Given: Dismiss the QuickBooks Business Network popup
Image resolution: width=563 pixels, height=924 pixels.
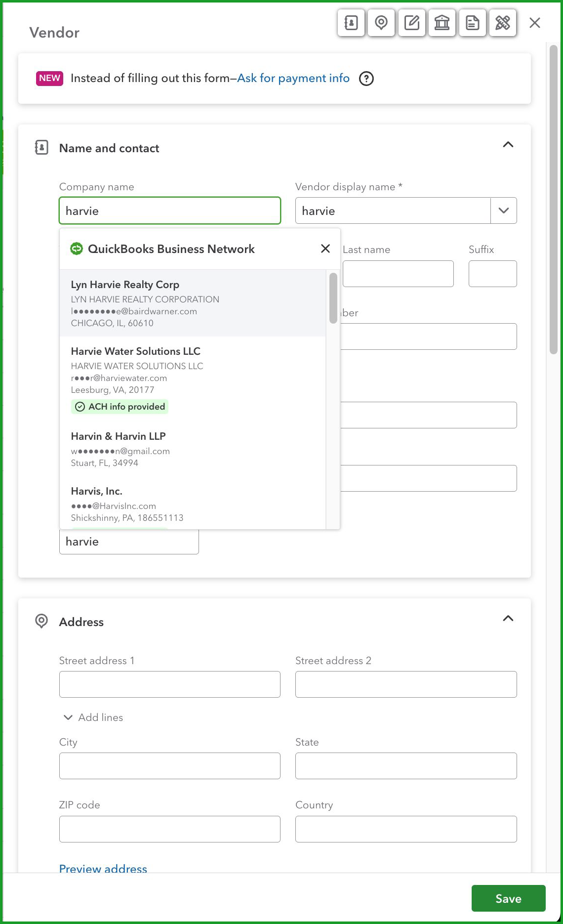Looking at the screenshot, I should pyautogui.click(x=325, y=249).
